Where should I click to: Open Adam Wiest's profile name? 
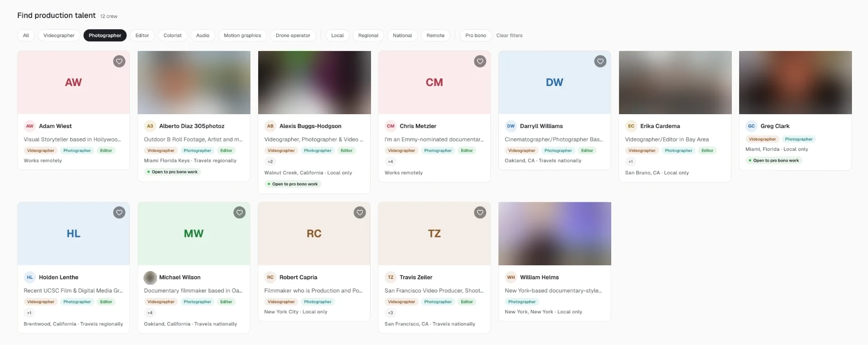coord(55,126)
